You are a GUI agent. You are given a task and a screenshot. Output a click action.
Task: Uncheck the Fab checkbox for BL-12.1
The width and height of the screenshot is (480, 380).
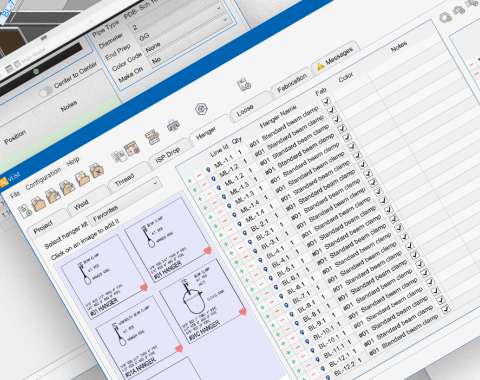pyautogui.click(x=441, y=300)
